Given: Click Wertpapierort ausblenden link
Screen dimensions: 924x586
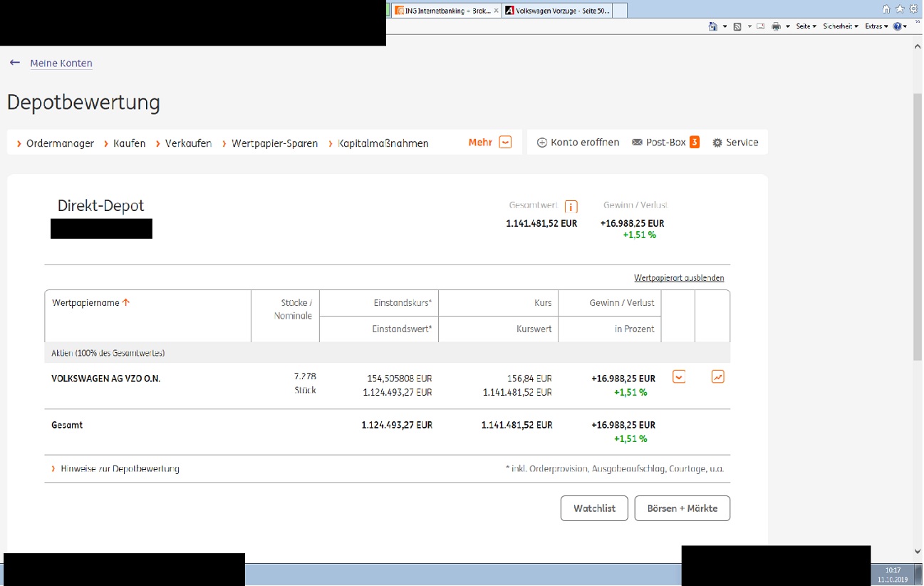Looking at the screenshot, I should tap(679, 278).
